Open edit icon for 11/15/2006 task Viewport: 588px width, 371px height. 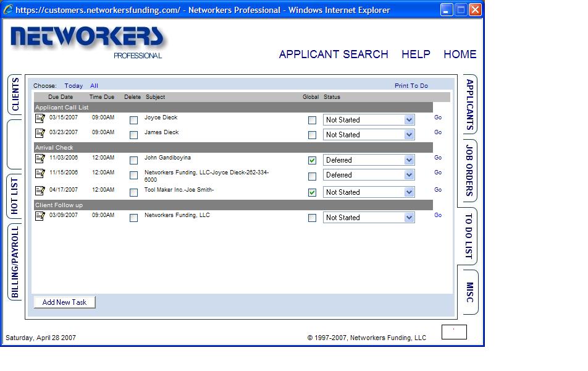pos(40,173)
